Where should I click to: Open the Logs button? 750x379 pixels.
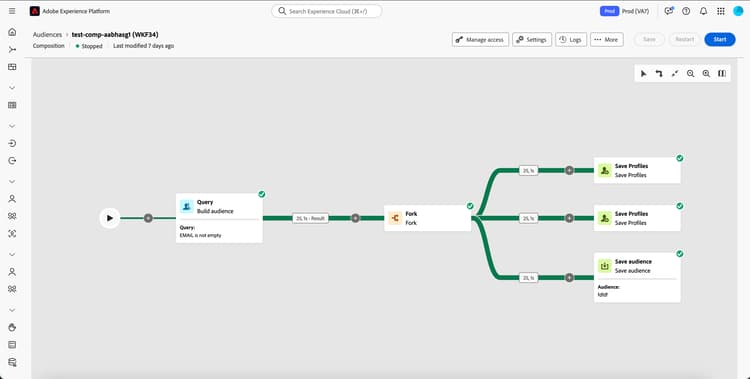(571, 40)
